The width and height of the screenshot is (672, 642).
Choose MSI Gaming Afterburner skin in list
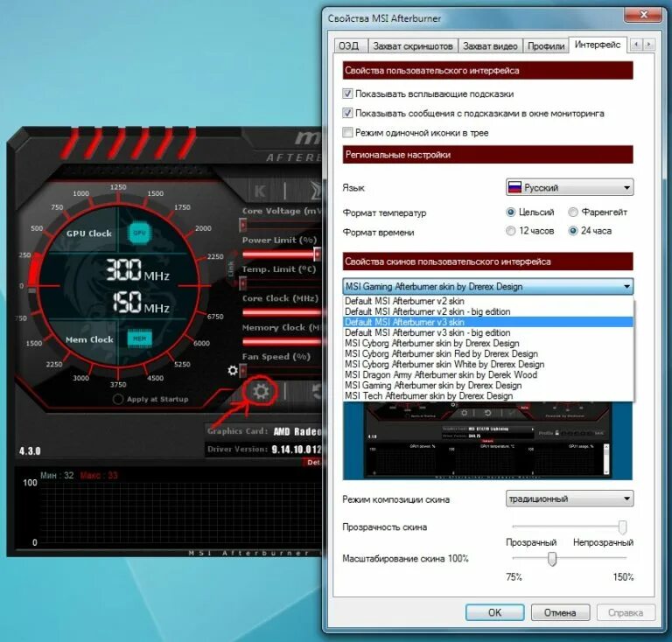[x=488, y=386]
